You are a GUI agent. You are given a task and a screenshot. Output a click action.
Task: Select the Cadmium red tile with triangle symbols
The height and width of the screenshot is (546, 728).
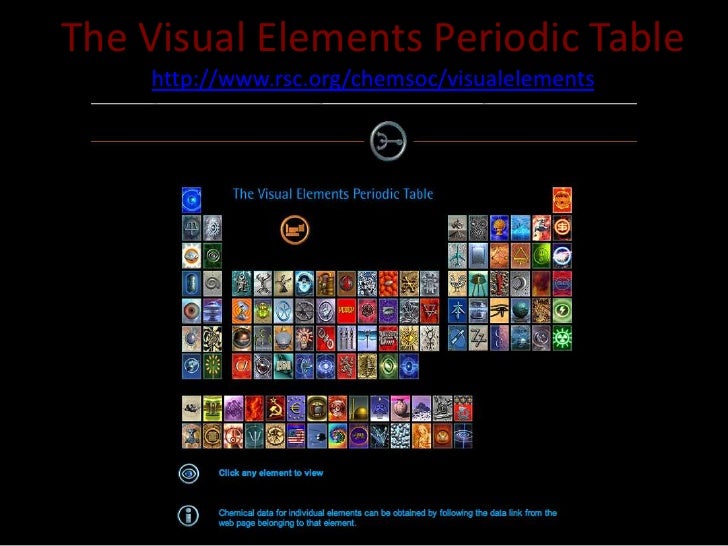429,311
